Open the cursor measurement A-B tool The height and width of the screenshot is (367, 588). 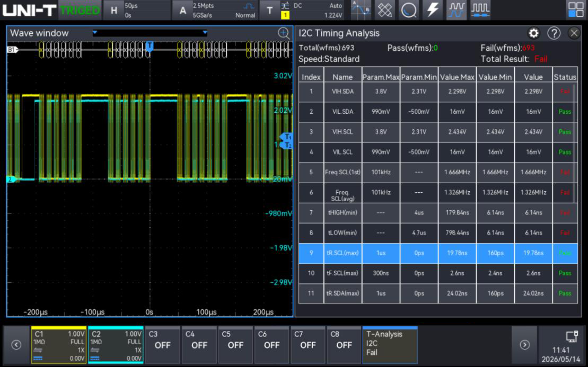click(361, 10)
